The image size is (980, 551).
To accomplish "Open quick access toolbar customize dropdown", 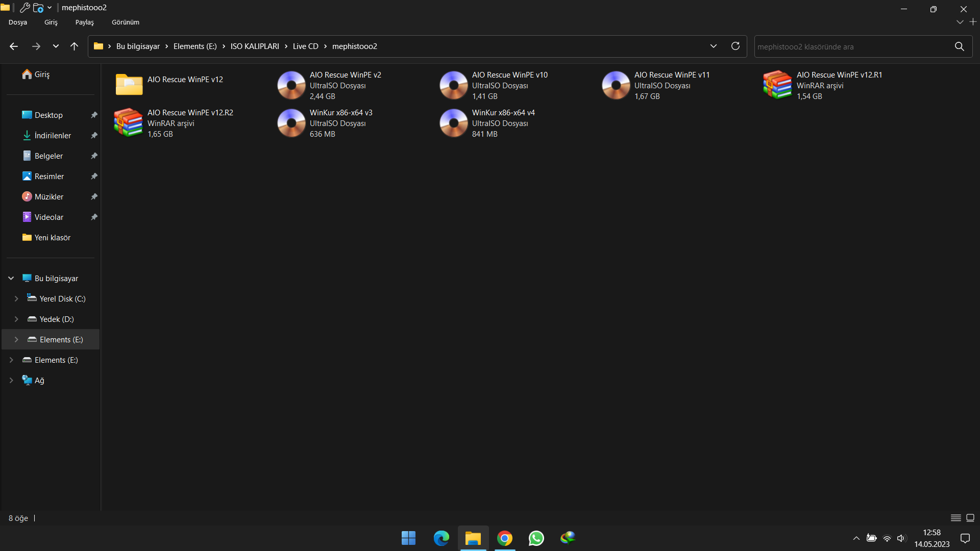I will click(x=50, y=8).
